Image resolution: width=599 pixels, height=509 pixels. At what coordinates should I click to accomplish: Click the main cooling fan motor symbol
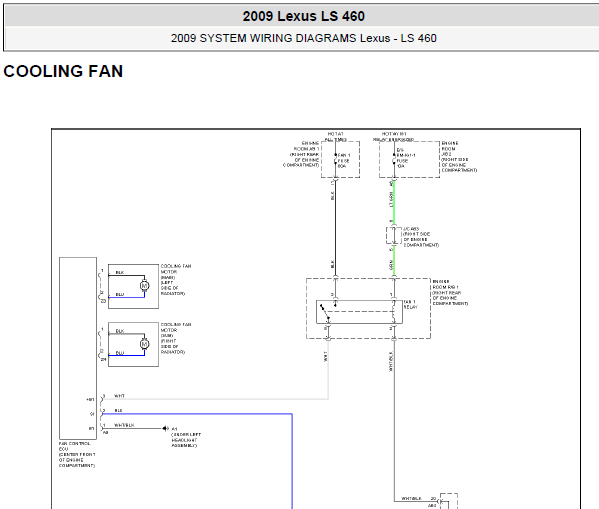coord(144,285)
